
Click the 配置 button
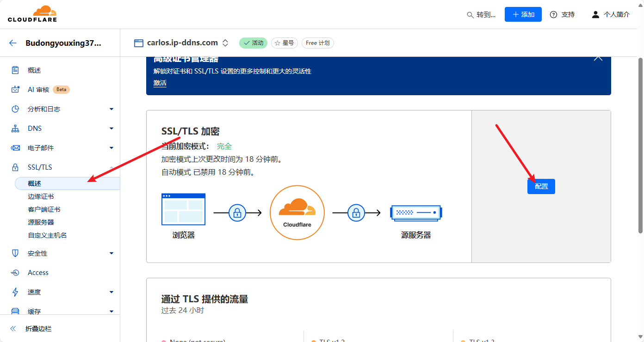coord(541,186)
